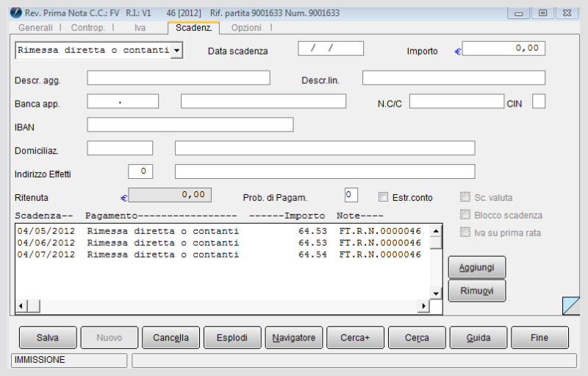The width and height of the screenshot is (588, 376).
Task: Click the list's scroll up arrow
Action: click(436, 231)
